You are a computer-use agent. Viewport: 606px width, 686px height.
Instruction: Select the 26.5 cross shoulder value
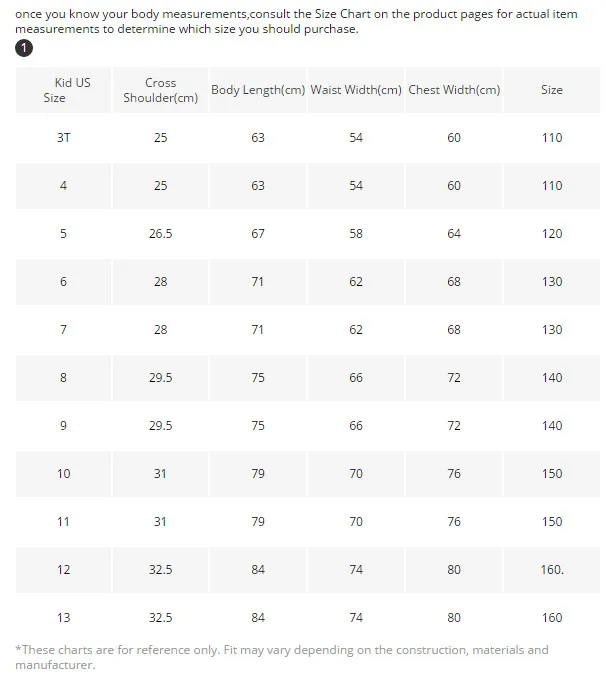pos(161,234)
